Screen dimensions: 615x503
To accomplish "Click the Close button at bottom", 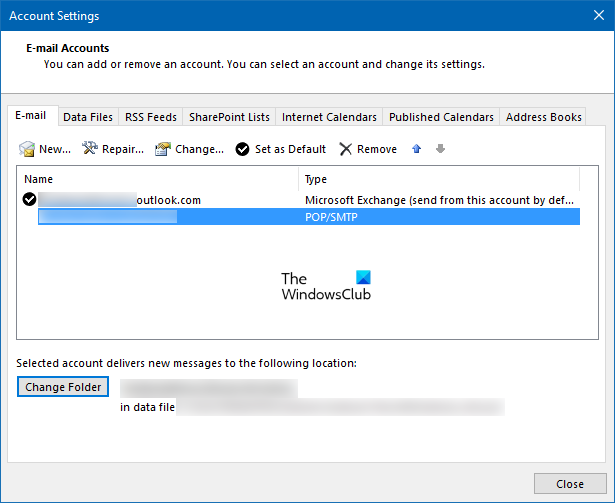I will coord(569,483).
